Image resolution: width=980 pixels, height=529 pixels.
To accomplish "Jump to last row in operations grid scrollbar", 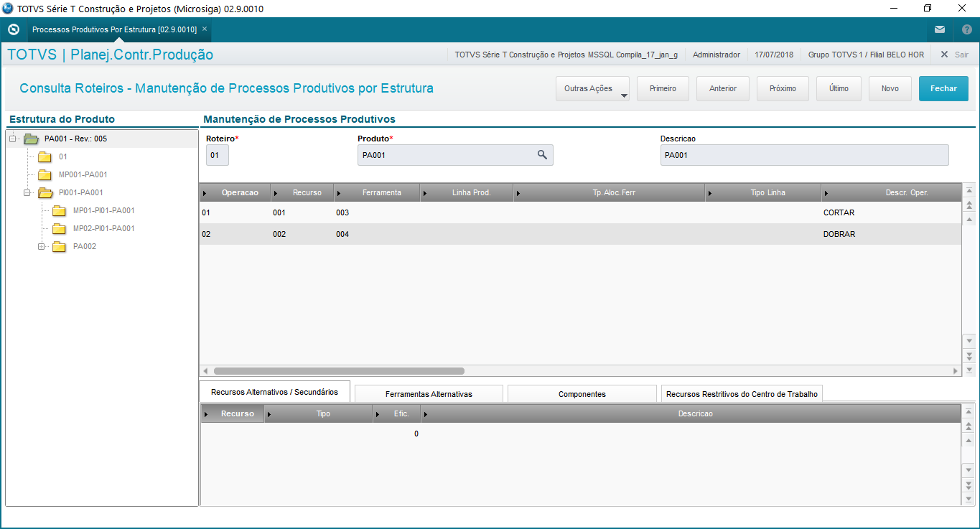I will pos(969,370).
